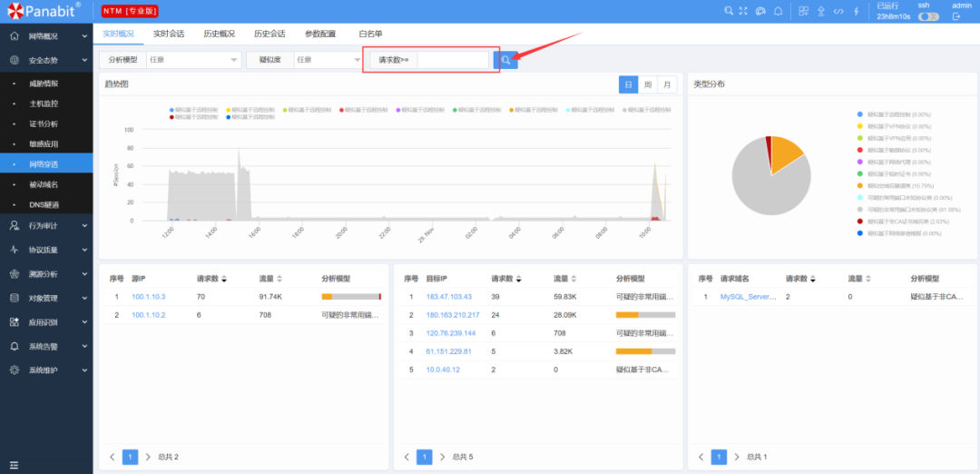This screenshot has width=980, height=474.
Task: Collapse sidebar with bottom menu icon
Action: (14, 465)
